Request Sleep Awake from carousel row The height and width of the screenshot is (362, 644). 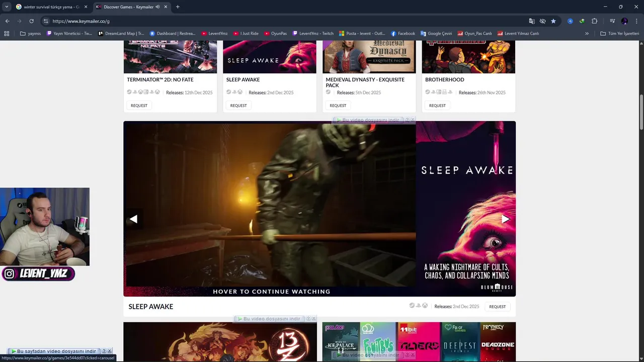497,307
